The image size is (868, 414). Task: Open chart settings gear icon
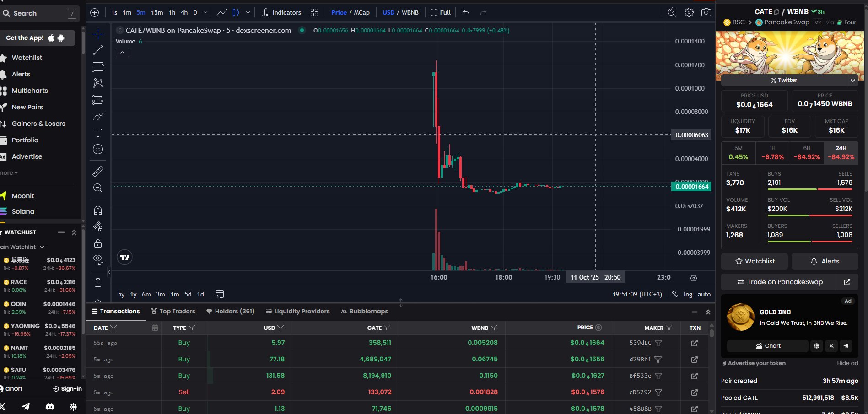pos(689,12)
